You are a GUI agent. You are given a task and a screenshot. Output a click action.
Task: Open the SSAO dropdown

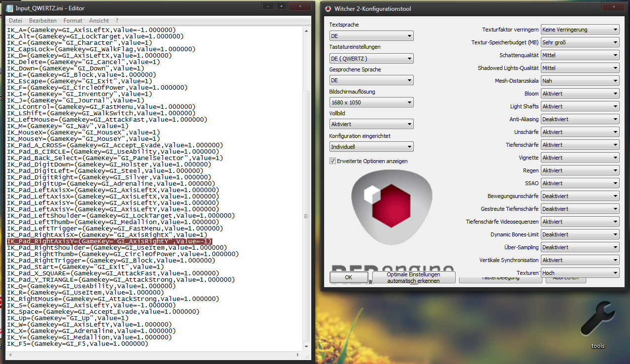point(580,183)
